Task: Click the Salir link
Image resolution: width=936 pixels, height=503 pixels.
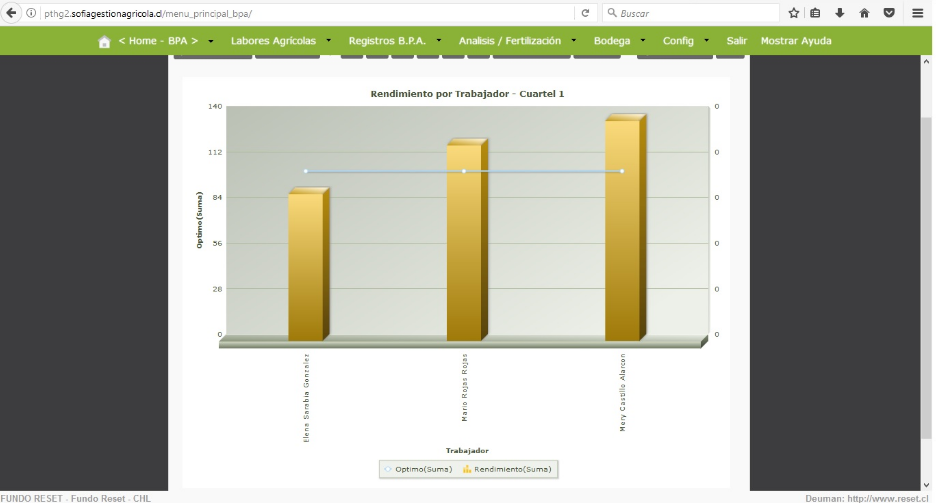Action: coord(737,41)
